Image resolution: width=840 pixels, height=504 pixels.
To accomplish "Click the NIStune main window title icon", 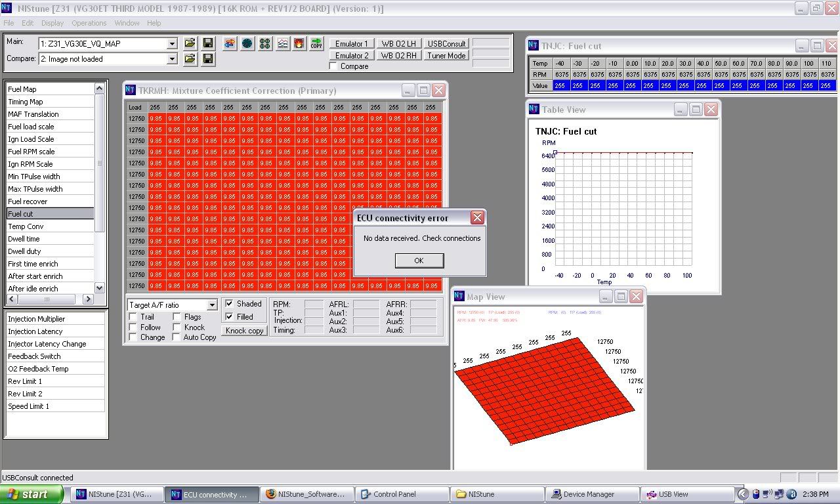I will 7,9.
